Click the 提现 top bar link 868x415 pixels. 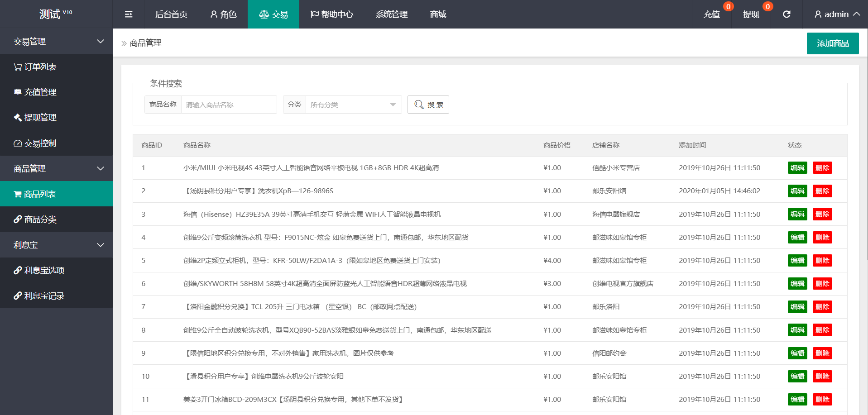tap(751, 14)
